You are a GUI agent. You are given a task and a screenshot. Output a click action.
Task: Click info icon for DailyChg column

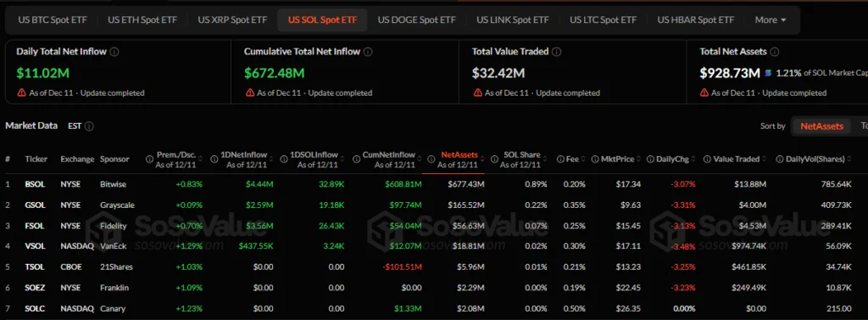(x=650, y=160)
